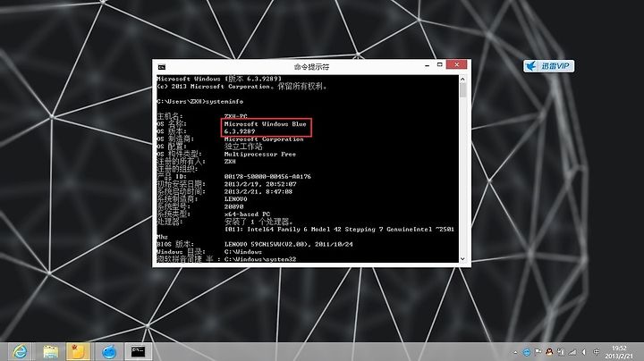
Task: Open Action Center flag in the tray
Action: click(x=538, y=352)
